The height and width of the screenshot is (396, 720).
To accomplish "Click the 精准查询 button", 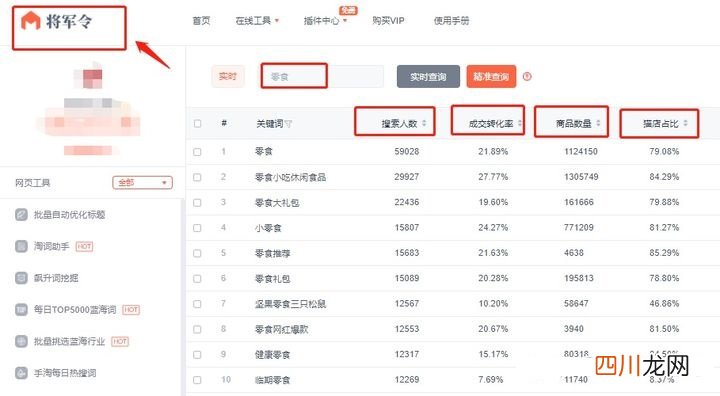I will (x=491, y=77).
